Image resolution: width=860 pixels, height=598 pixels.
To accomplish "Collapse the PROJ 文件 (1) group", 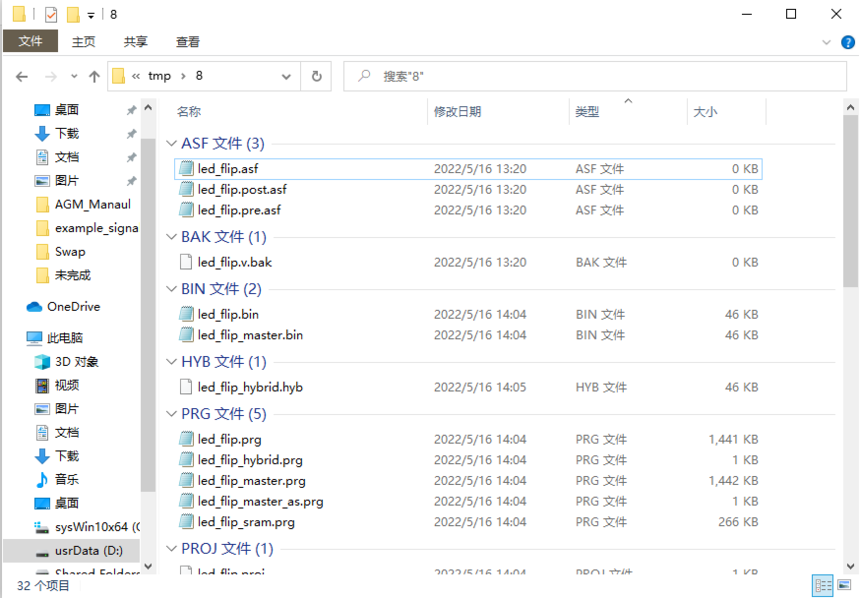I will coord(172,548).
